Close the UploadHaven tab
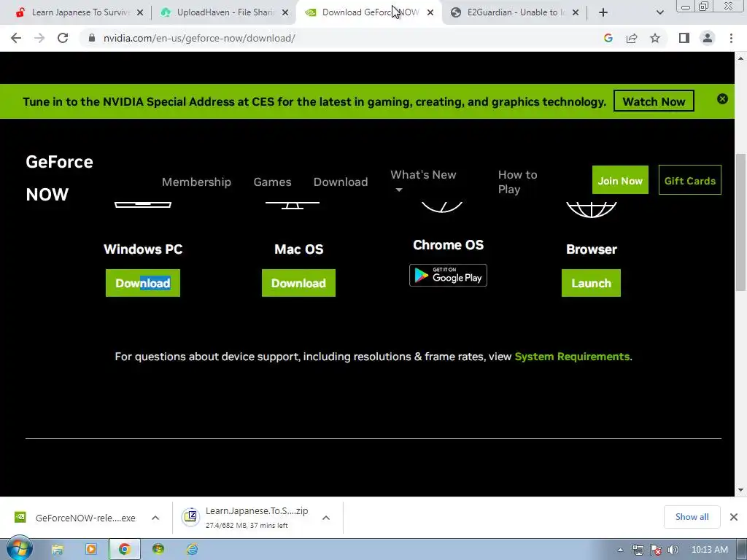 click(285, 12)
